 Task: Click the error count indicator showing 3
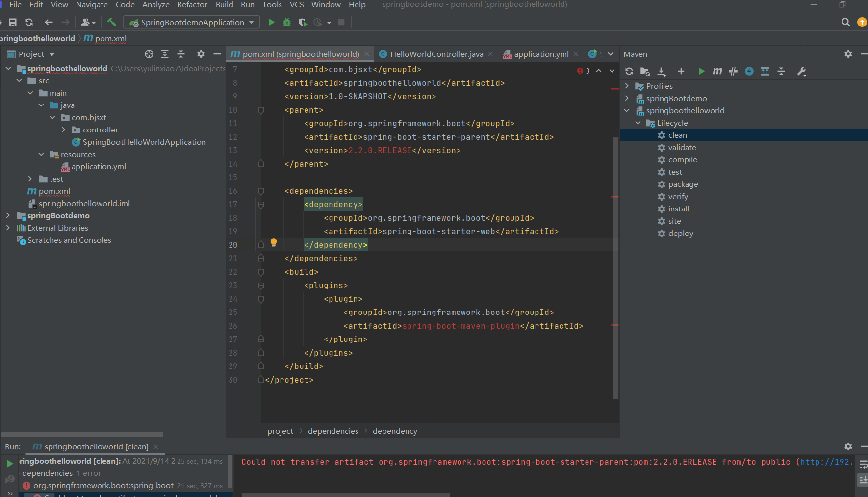[584, 71]
